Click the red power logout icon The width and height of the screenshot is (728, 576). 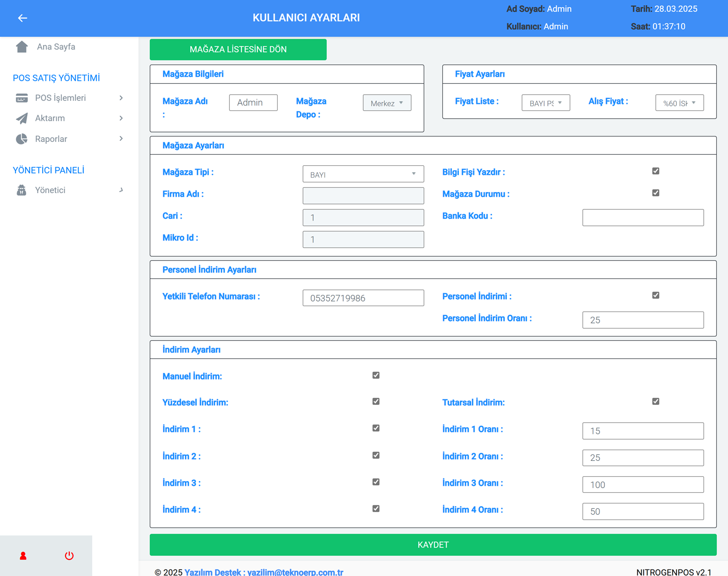(69, 556)
